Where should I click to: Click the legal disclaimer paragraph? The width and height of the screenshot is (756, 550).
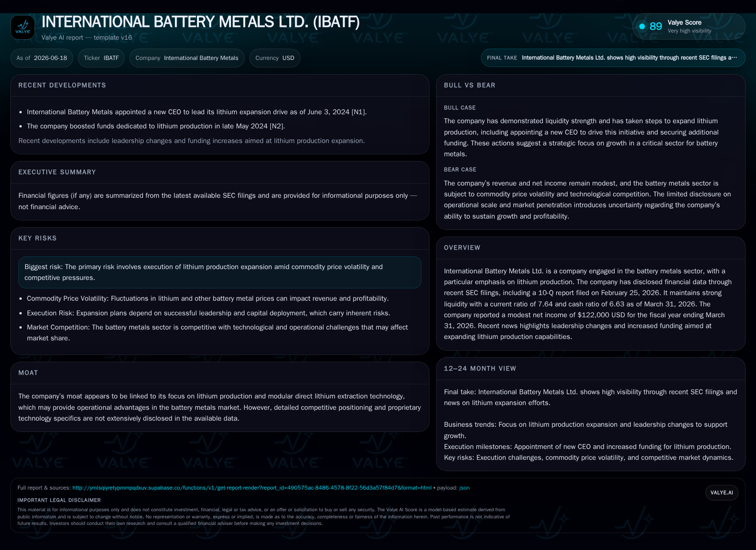click(264, 516)
